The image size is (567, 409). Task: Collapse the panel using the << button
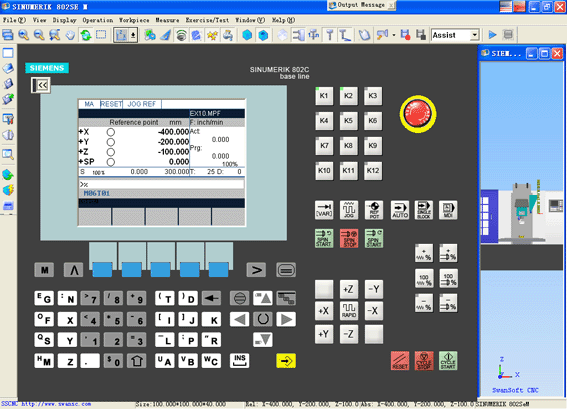(x=40, y=85)
